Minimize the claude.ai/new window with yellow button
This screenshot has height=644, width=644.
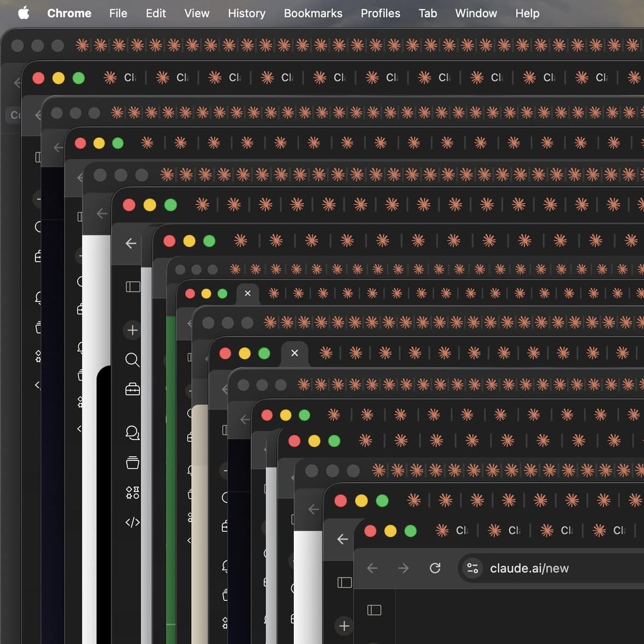(x=390, y=530)
